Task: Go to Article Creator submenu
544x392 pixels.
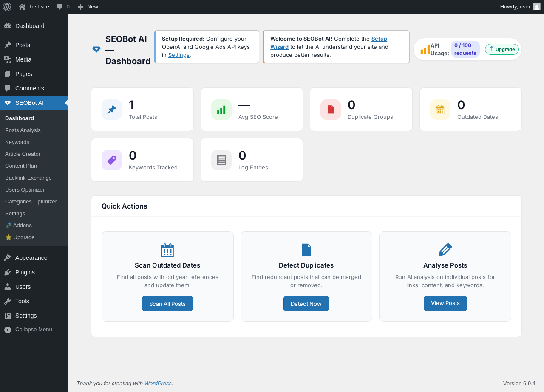Action: (23, 154)
